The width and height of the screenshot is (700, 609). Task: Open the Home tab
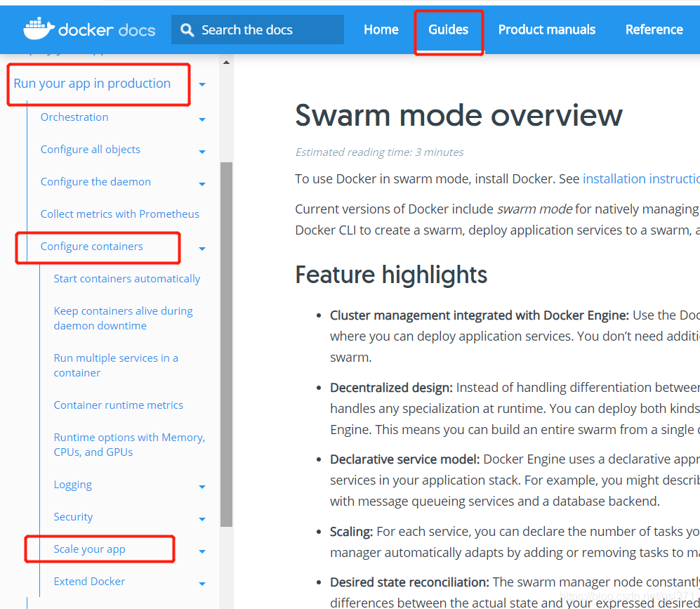click(381, 30)
